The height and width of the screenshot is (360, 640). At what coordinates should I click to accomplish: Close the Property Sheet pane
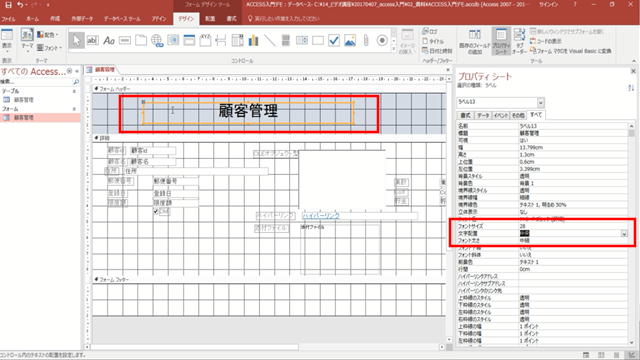coord(633,71)
